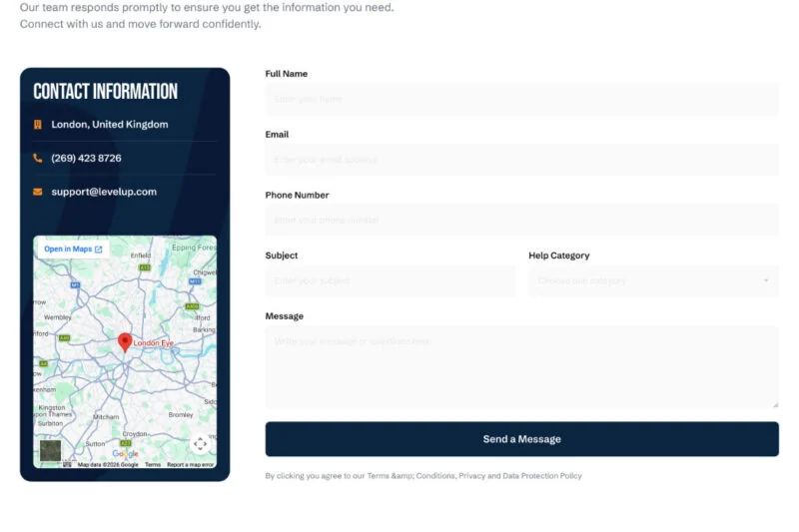Submit with Send a Message button

(521, 439)
